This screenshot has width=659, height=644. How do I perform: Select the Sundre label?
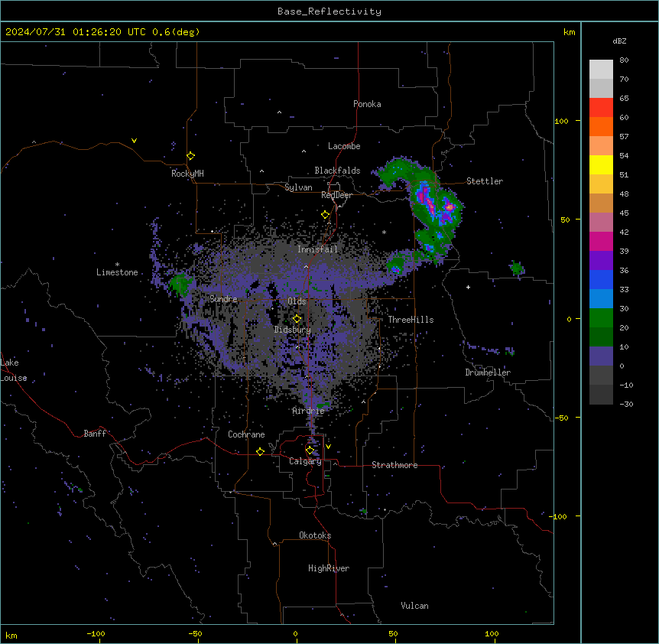pos(223,299)
